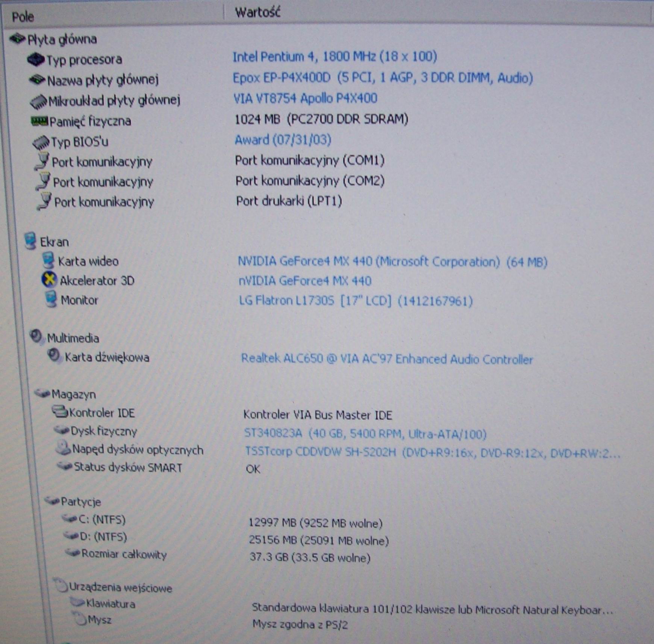Select the 37.3 GB (33.5 GB wolne) value
Viewport: 654px width, 644px height.
(x=310, y=558)
